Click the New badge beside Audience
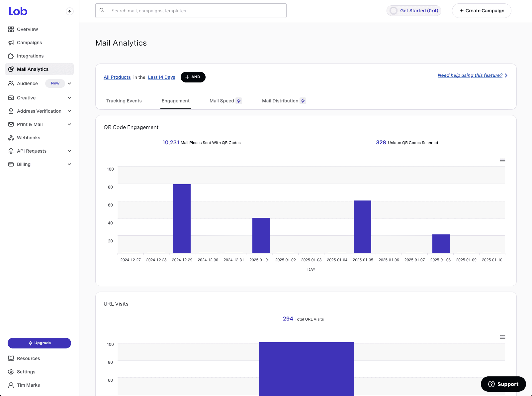 pyautogui.click(x=55, y=83)
